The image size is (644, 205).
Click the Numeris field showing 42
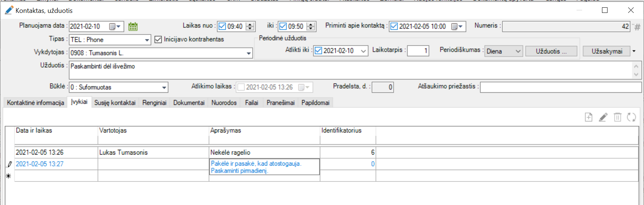[x=566, y=26]
